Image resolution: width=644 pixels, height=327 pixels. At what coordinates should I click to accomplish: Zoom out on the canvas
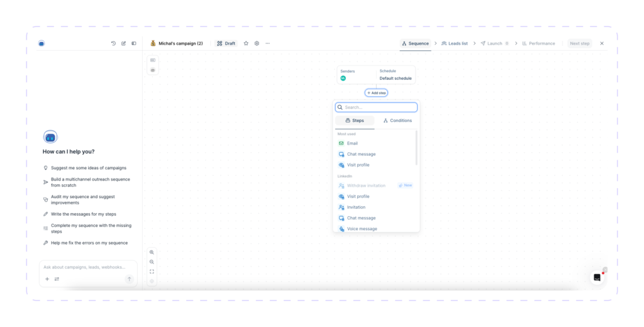coord(152,262)
